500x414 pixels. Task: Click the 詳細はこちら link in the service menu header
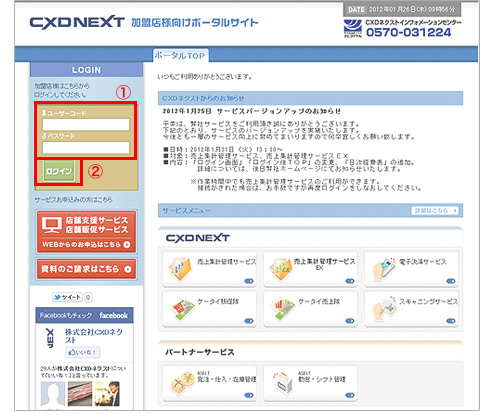(x=435, y=211)
